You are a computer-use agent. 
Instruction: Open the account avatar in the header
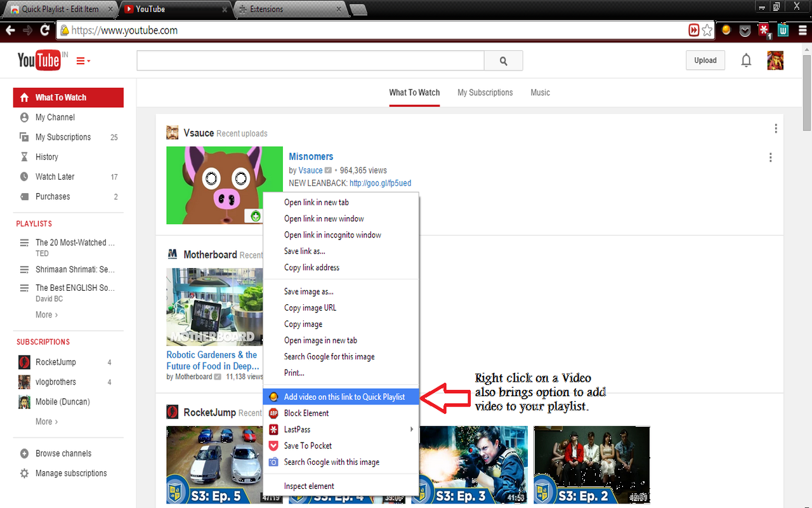[775, 60]
